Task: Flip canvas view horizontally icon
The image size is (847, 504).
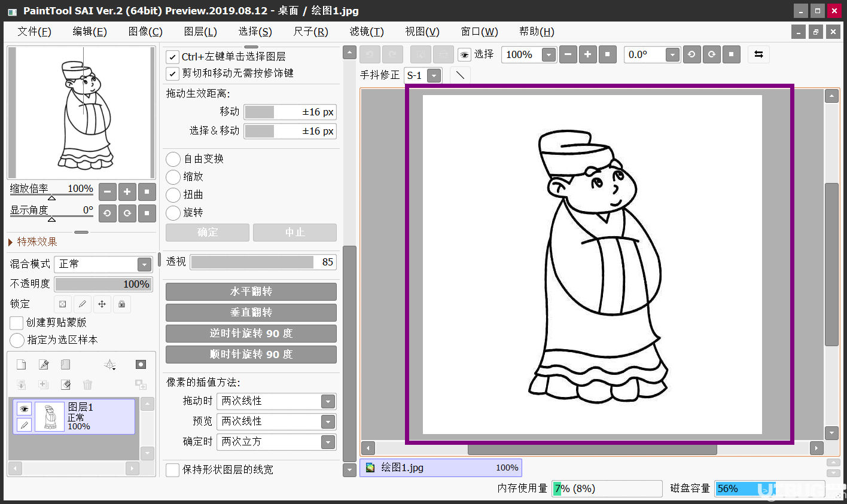Action: (x=758, y=54)
